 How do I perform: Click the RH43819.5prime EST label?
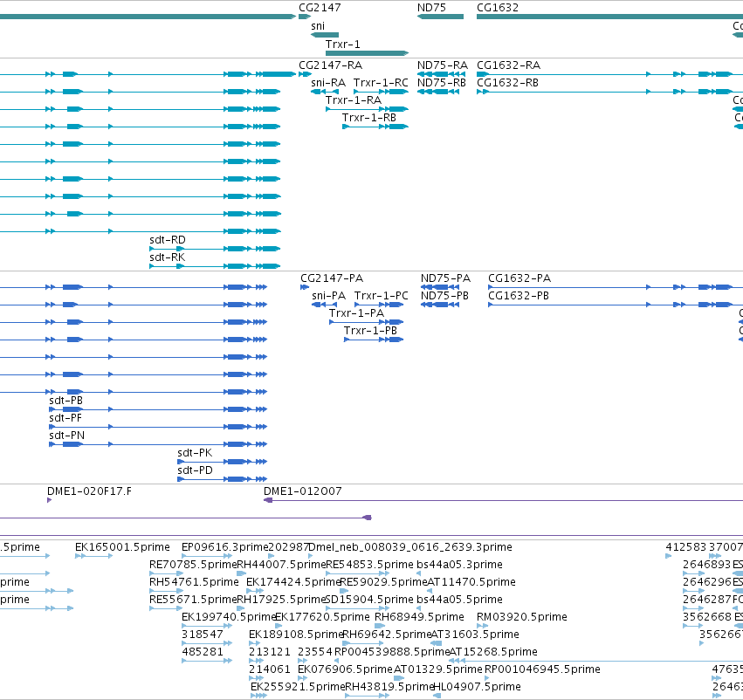point(390,687)
